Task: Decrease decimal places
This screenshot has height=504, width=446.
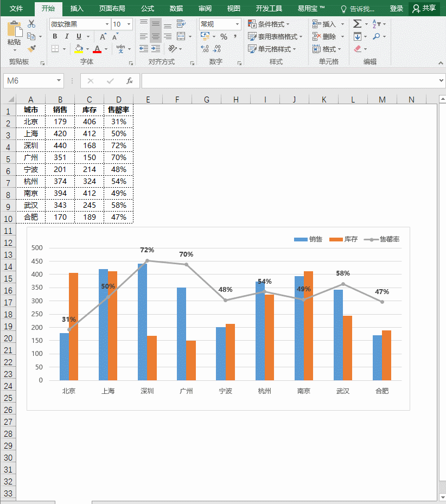Action: tap(217, 48)
